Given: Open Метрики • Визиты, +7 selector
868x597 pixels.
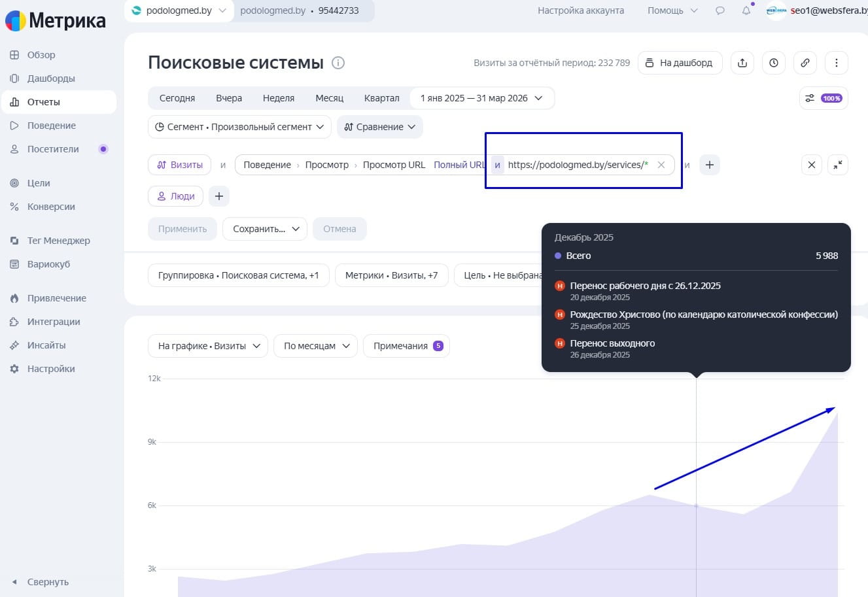Looking at the screenshot, I should point(391,275).
